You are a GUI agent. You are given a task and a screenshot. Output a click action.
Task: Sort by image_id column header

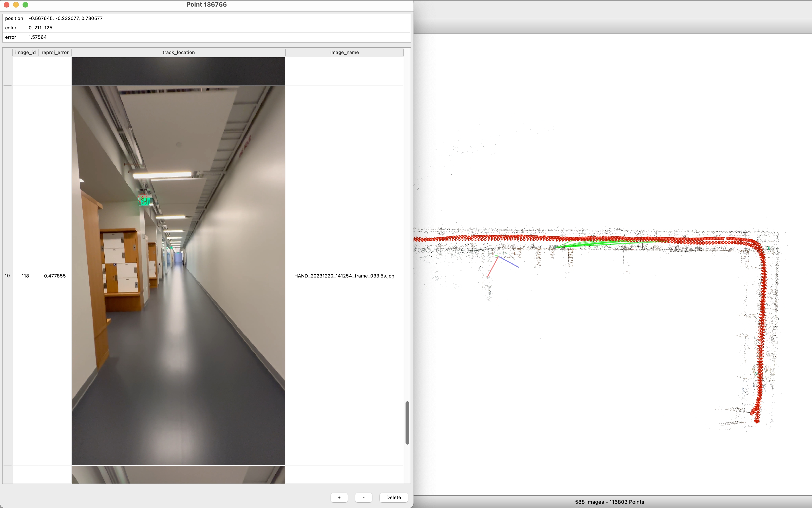coord(25,52)
